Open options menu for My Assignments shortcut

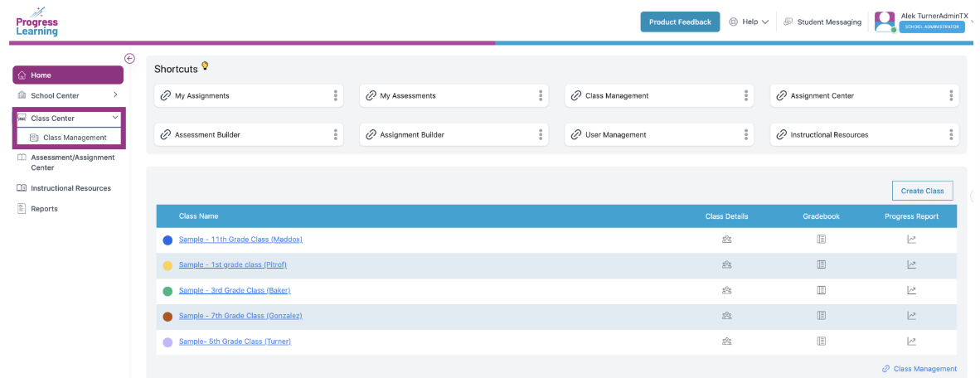335,95
